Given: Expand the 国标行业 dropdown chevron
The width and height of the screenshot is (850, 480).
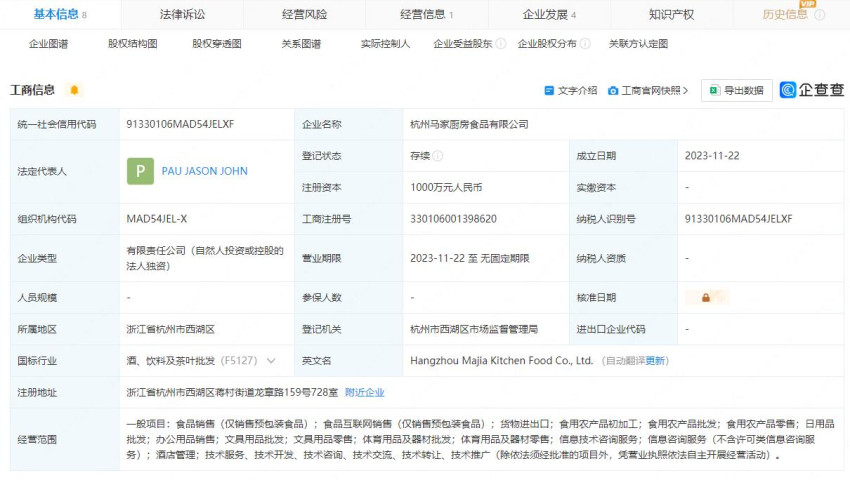Looking at the screenshot, I should coord(271,361).
